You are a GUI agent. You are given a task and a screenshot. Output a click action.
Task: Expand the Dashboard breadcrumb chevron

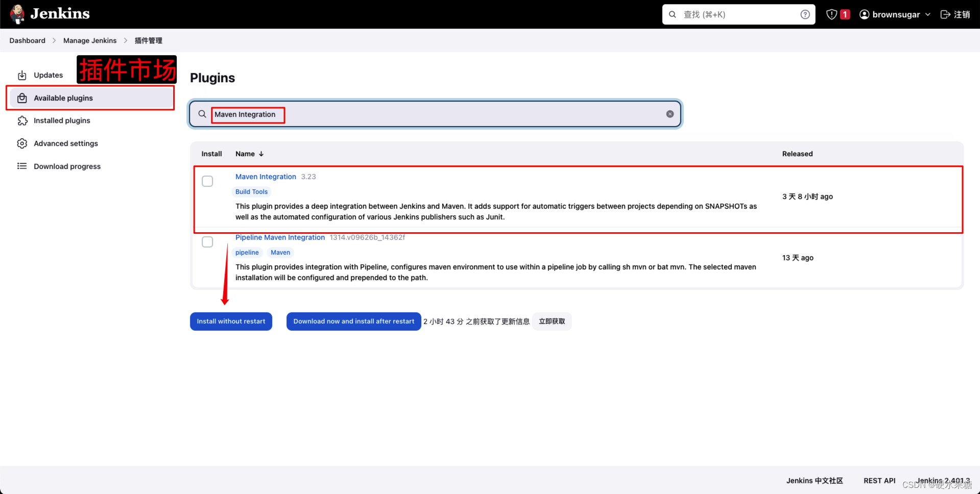point(54,40)
